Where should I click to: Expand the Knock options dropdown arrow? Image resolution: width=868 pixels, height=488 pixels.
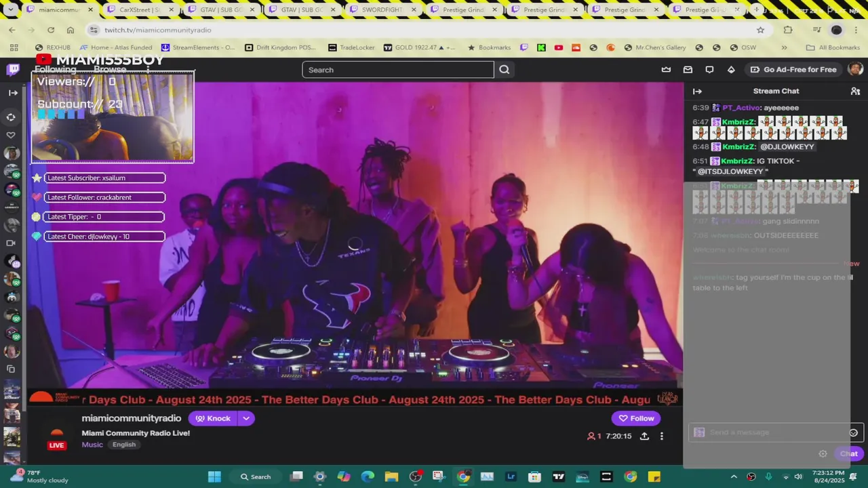246,418
